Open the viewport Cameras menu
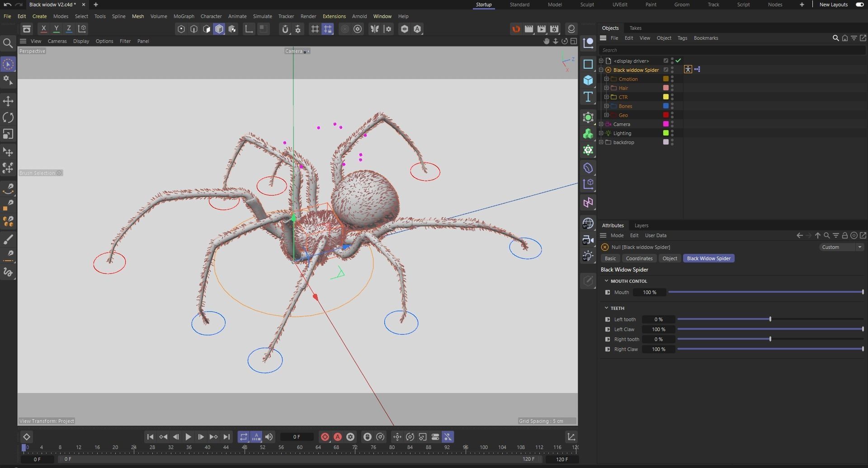868x468 pixels. tap(57, 41)
